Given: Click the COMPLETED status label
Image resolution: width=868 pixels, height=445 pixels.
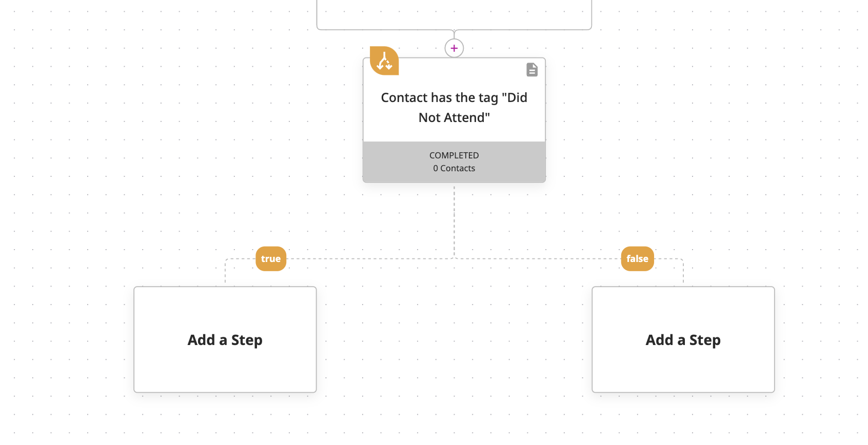Looking at the screenshot, I should click(x=454, y=155).
